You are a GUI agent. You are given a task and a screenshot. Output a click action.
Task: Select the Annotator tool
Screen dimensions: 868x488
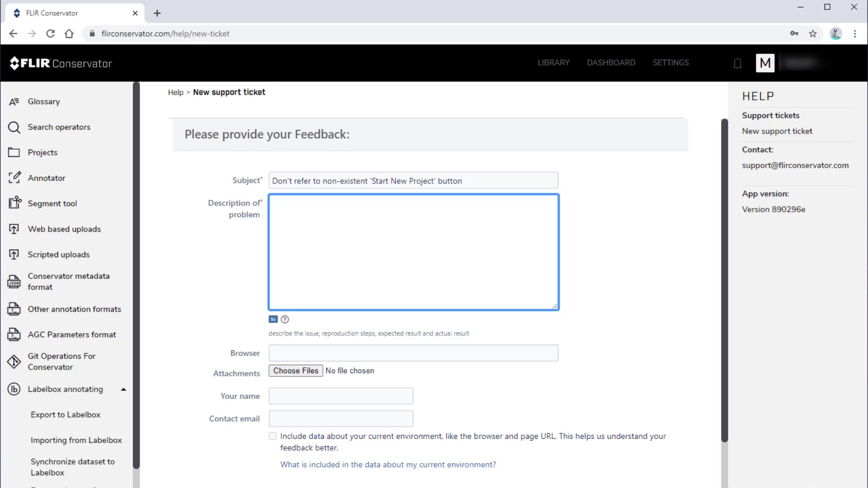(47, 178)
